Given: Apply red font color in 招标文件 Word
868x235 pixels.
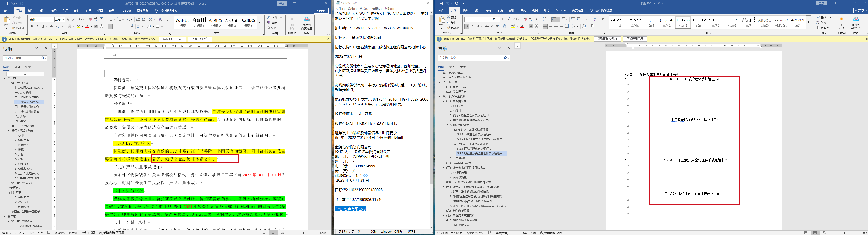Looking at the screenshot, I should (87, 26).
